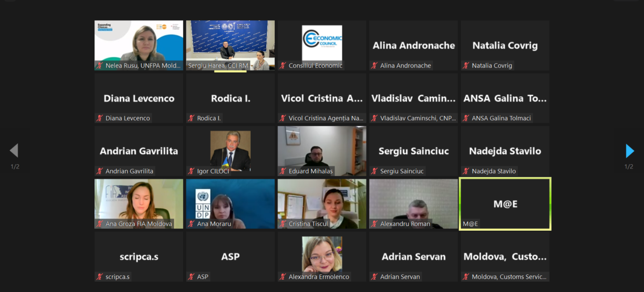Select the ASP participant tile
644x292 pixels.
click(230, 257)
